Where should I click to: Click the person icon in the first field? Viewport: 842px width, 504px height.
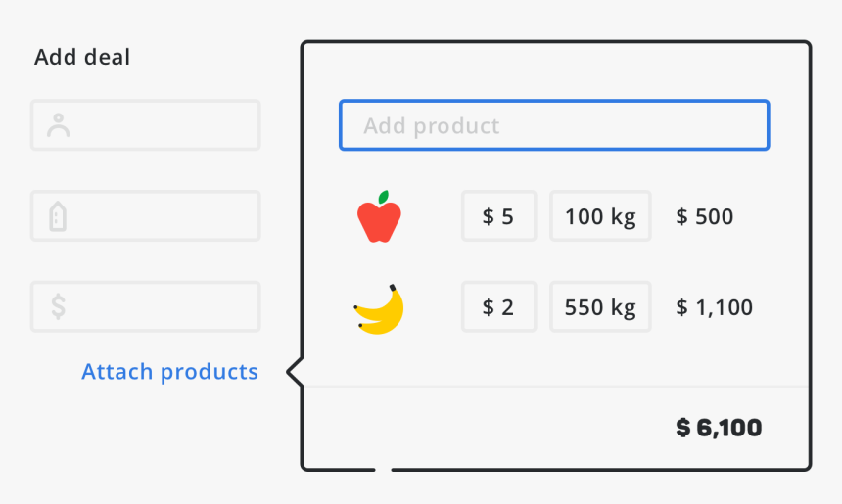(x=58, y=125)
